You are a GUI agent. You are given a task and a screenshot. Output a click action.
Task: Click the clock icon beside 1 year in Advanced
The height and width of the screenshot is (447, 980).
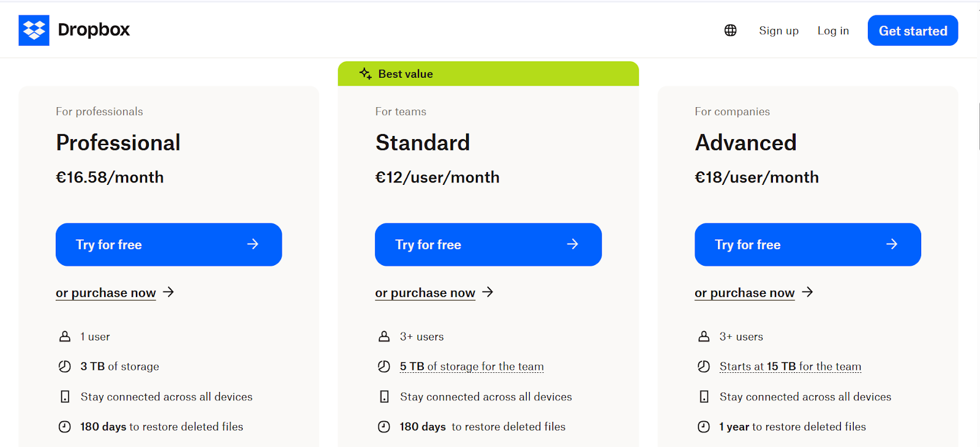tap(703, 426)
